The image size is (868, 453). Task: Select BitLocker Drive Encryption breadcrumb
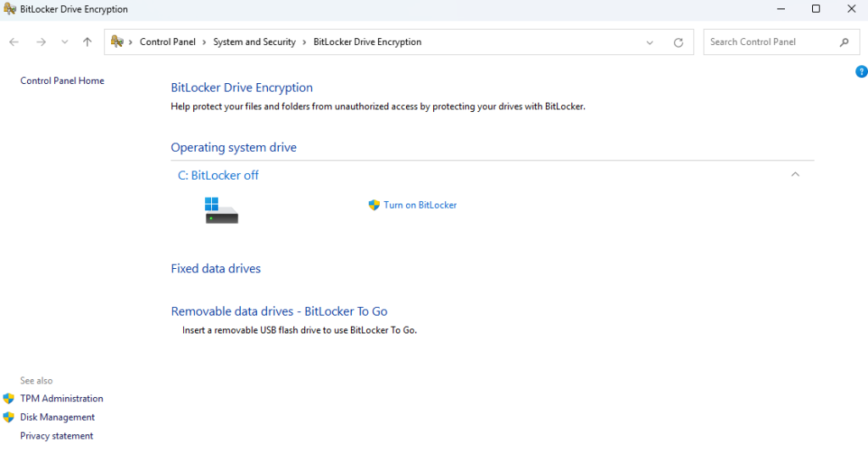pyautogui.click(x=367, y=42)
